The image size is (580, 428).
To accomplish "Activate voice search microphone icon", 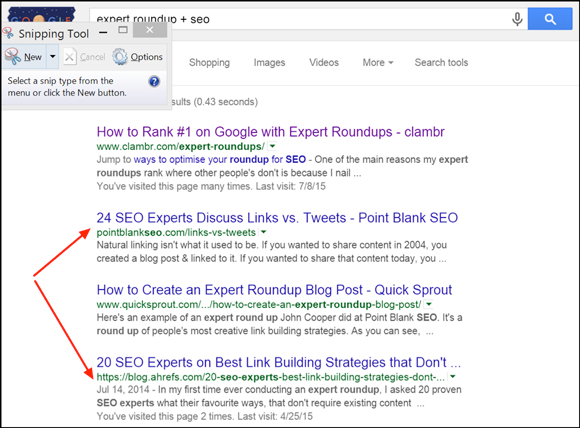I will tap(517, 19).
